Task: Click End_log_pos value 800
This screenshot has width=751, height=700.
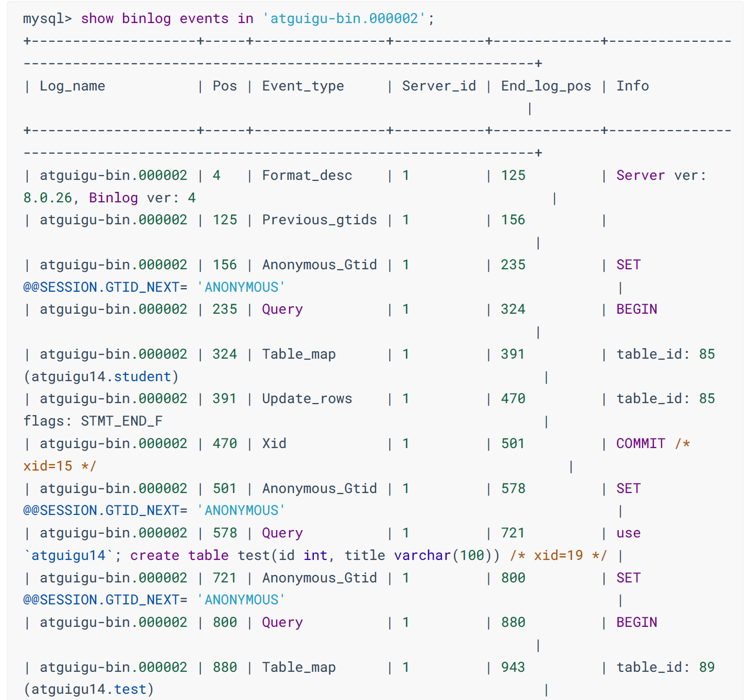Action: tap(513, 578)
